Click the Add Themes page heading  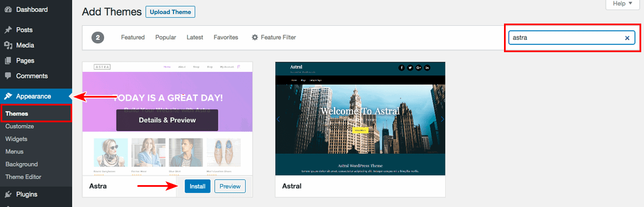click(111, 12)
